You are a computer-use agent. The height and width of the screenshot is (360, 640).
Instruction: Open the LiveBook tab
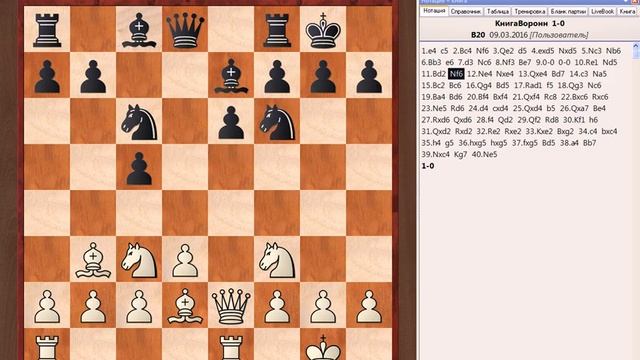(x=602, y=11)
